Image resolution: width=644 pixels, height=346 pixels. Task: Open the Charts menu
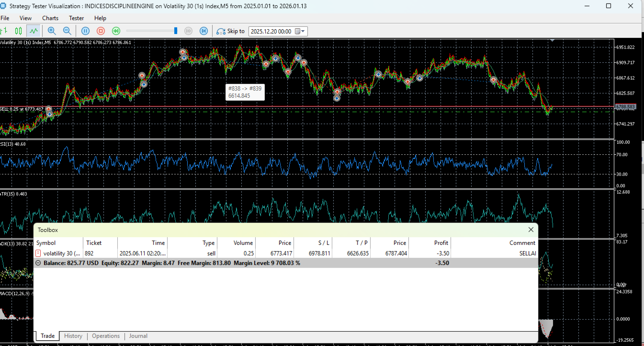point(50,18)
